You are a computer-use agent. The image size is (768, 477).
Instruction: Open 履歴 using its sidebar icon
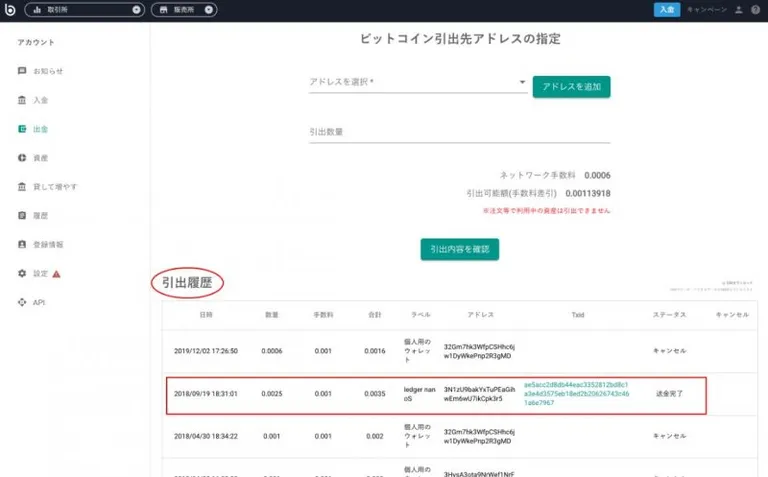coord(22,215)
